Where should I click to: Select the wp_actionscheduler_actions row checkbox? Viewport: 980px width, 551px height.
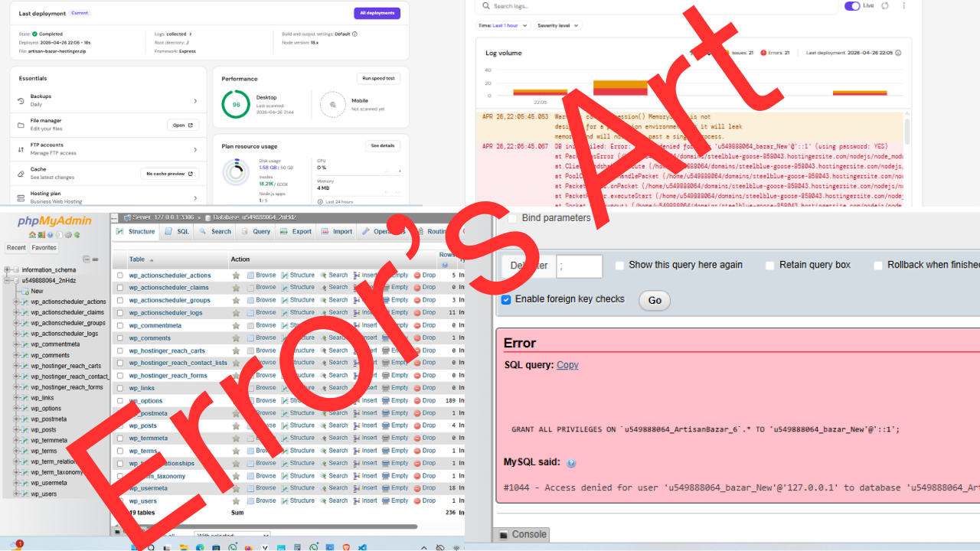120,275
